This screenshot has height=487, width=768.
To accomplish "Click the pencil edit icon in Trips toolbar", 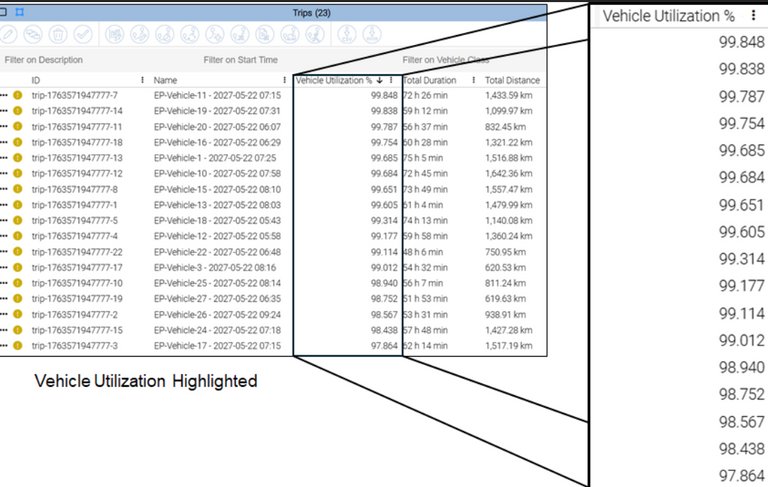I will coord(8,34).
